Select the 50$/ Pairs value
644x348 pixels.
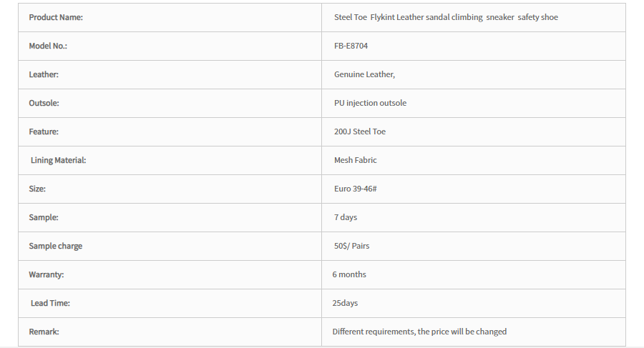tap(351, 246)
